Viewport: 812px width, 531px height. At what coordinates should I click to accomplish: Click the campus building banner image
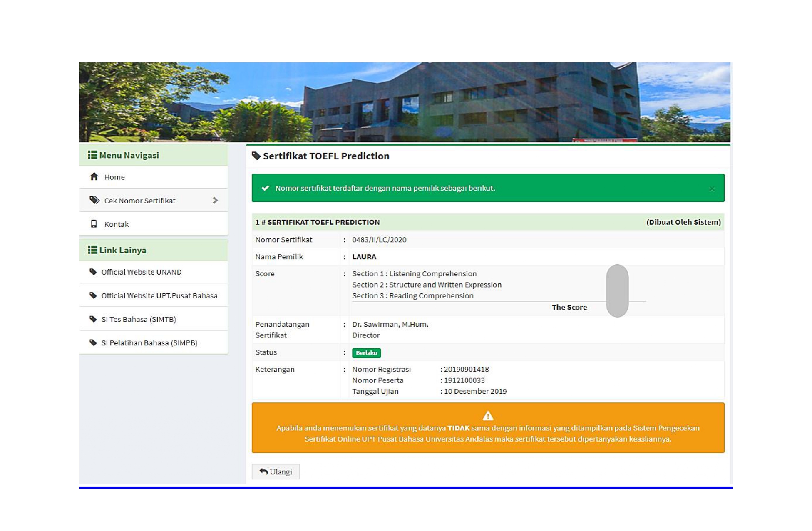click(405, 102)
